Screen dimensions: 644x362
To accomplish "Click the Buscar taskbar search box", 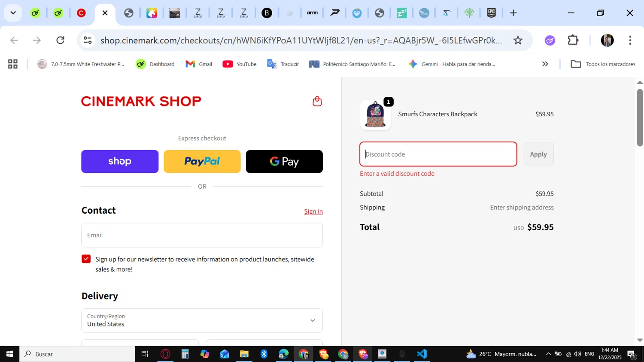I will [x=77, y=354].
